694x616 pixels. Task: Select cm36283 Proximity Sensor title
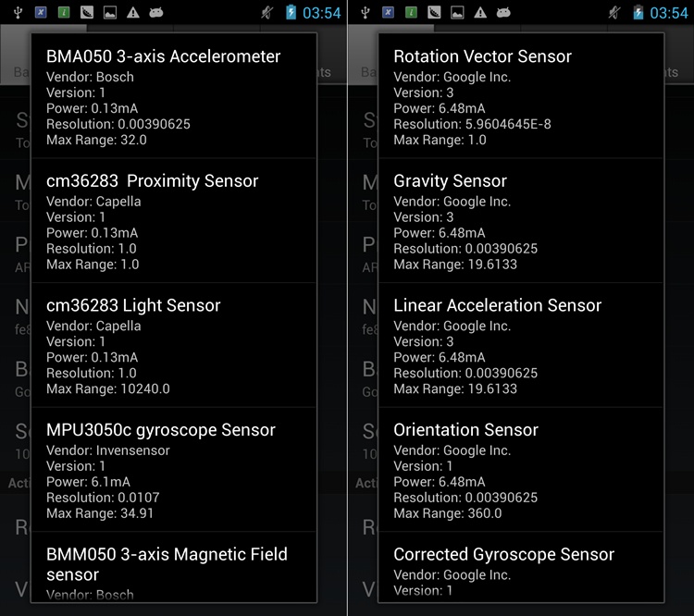[x=153, y=181]
